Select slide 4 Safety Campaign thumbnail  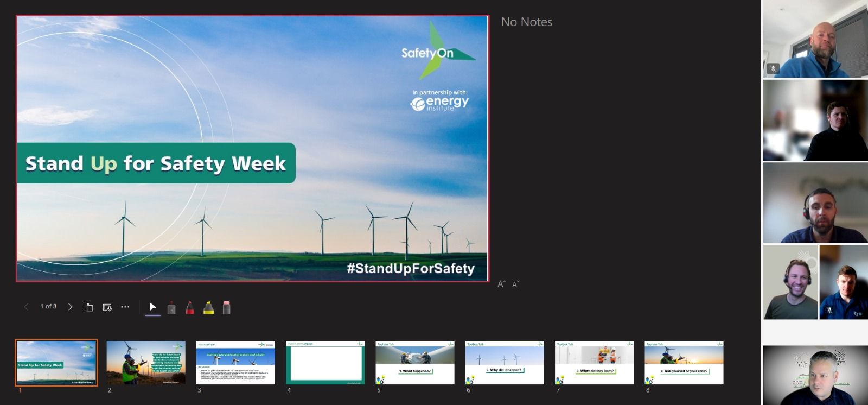[x=325, y=363]
